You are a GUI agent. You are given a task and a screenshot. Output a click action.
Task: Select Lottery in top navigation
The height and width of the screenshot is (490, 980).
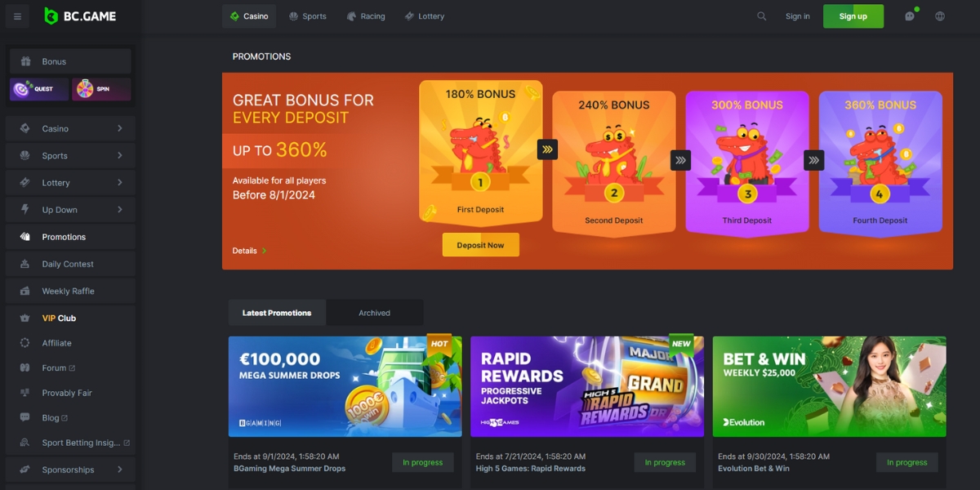tap(424, 16)
